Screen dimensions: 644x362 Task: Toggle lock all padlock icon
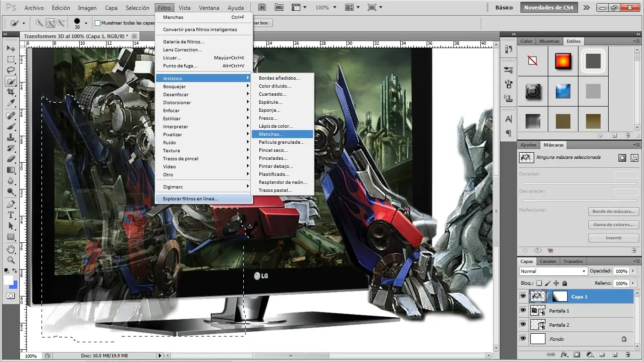pyautogui.click(x=565, y=283)
